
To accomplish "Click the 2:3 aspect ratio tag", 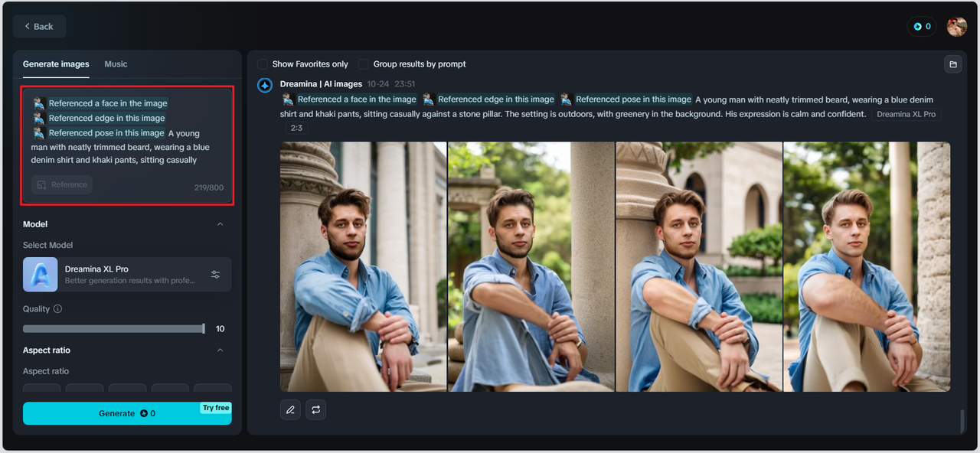I will [296, 128].
